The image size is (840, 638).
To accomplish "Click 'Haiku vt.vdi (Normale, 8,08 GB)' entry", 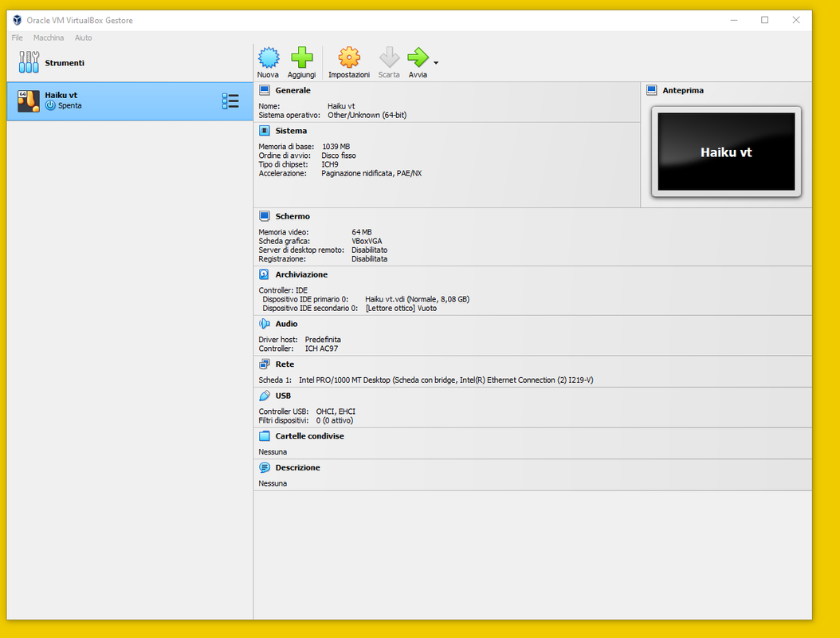I will click(x=418, y=299).
